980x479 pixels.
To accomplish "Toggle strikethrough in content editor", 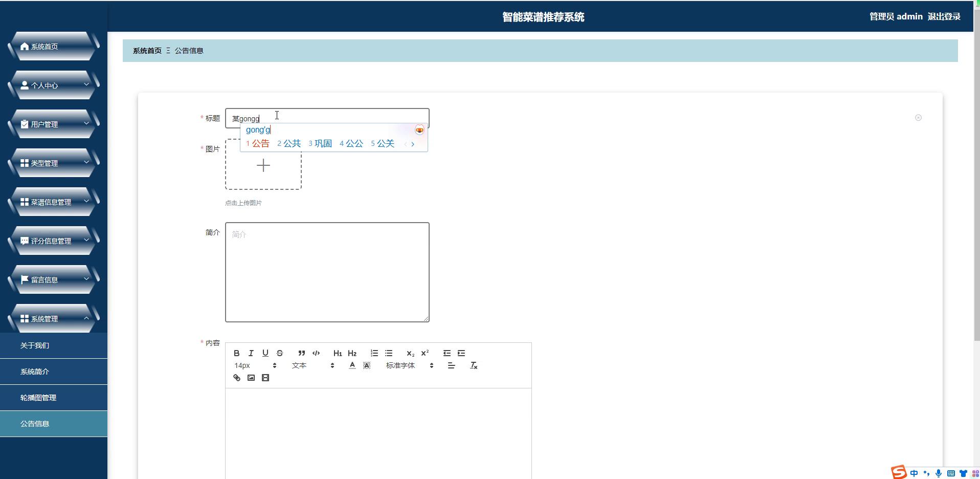I will point(280,353).
